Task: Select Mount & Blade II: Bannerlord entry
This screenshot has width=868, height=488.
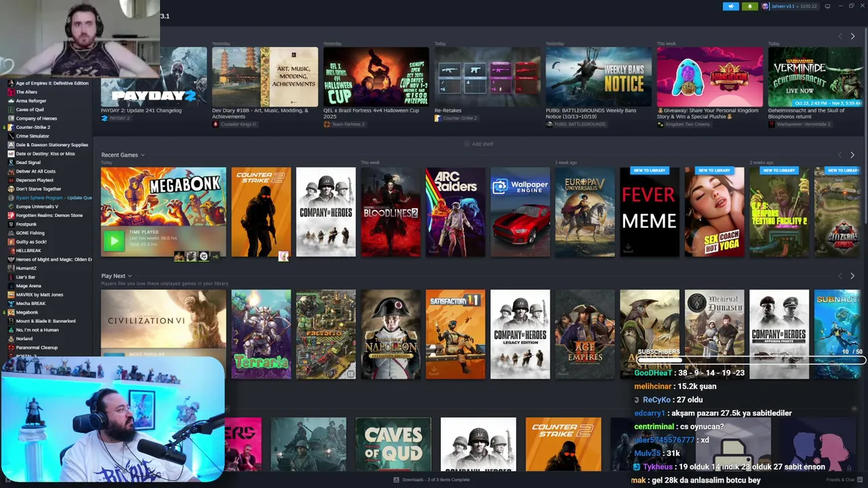Action: pyautogui.click(x=45, y=321)
